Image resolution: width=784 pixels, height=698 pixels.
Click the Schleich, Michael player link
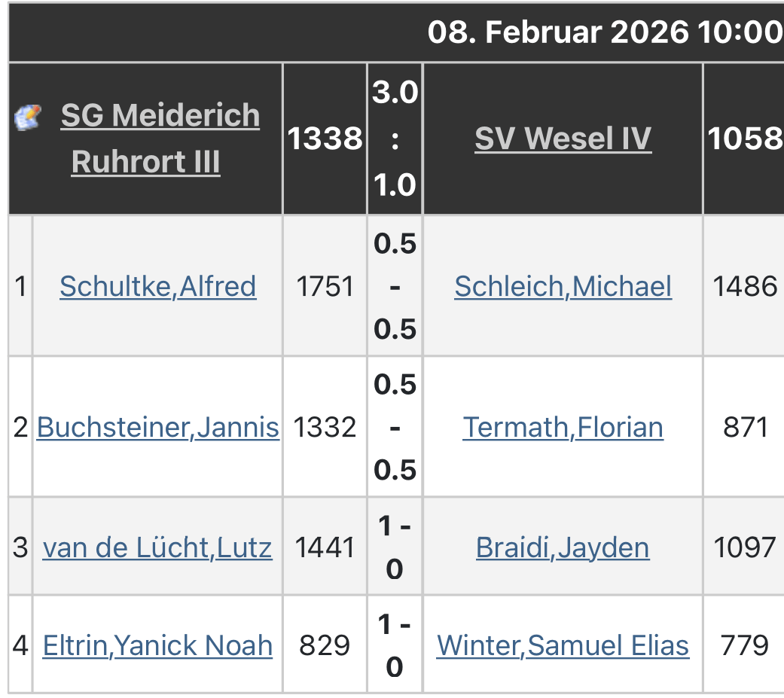[563, 286]
